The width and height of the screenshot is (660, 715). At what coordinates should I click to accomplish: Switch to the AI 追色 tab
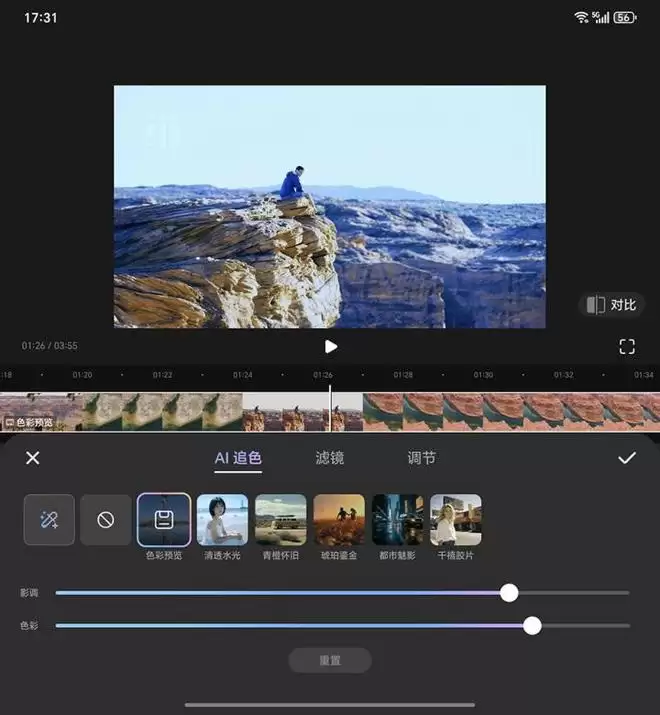[238, 458]
